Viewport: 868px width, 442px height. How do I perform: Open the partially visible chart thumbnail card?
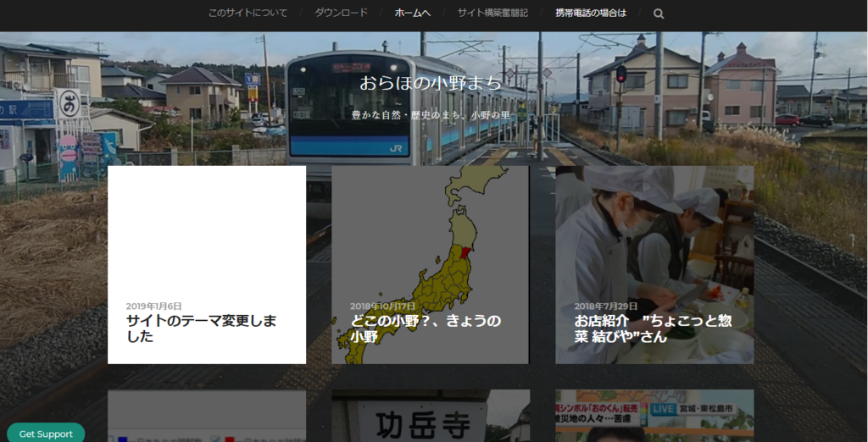point(207,416)
